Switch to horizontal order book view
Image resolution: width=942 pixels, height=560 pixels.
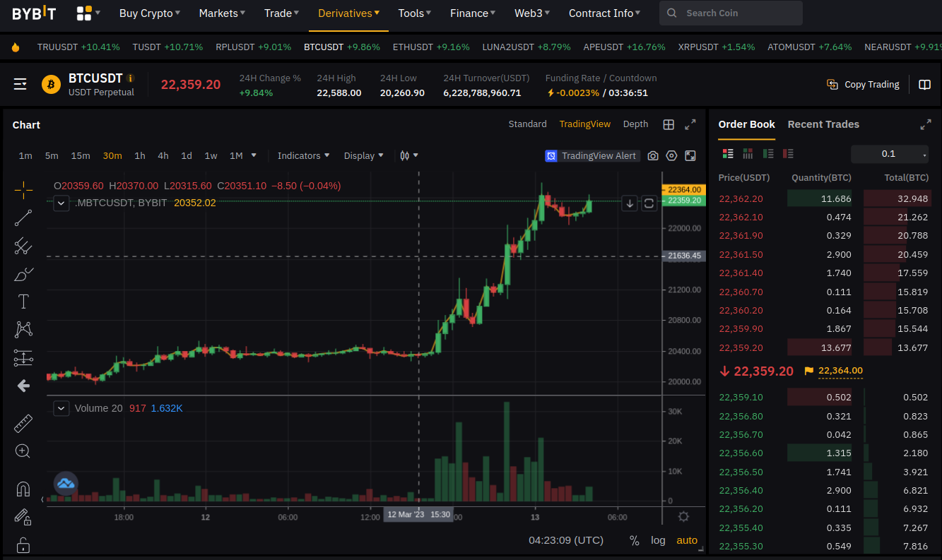click(x=748, y=153)
